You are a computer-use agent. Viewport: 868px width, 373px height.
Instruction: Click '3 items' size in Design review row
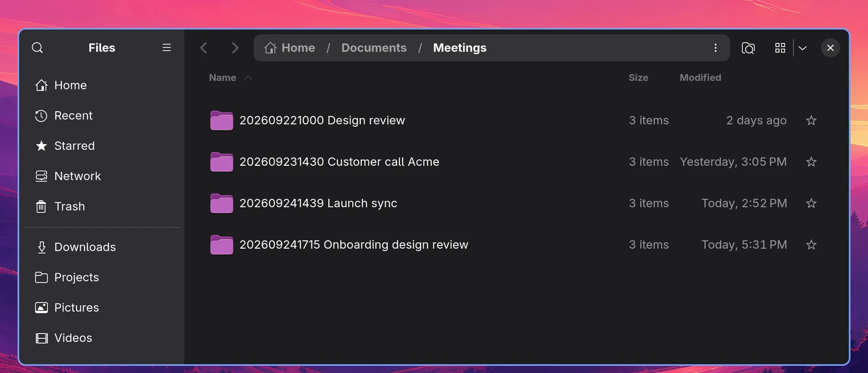[649, 120]
